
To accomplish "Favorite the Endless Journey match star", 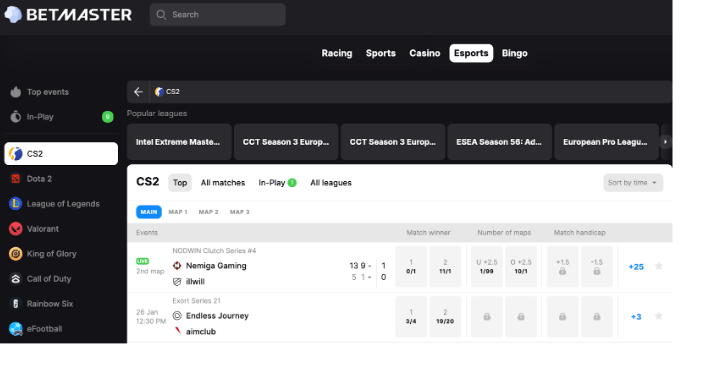I will (x=658, y=316).
